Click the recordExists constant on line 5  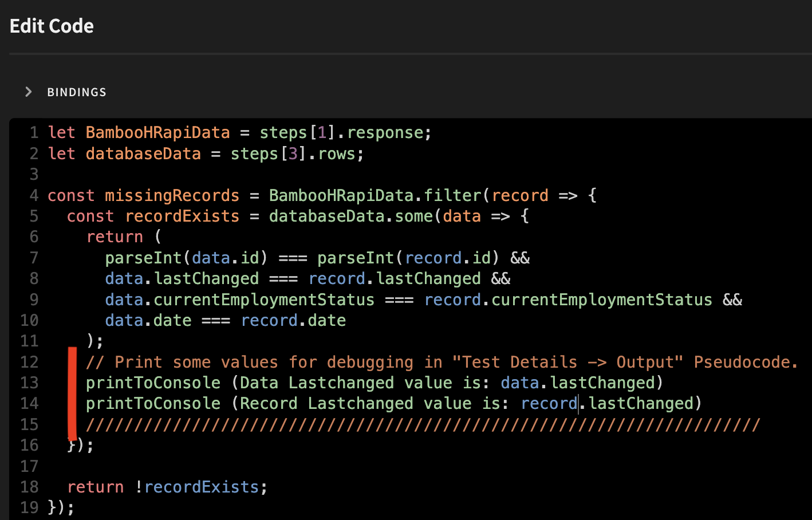point(182,216)
